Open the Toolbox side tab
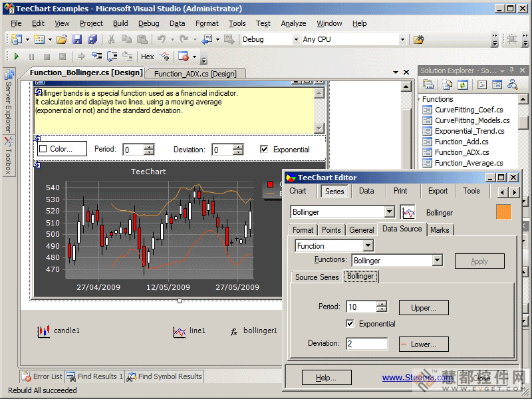Image resolution: width=532 pixels, height=399 pixels. [x=9, y=156]
